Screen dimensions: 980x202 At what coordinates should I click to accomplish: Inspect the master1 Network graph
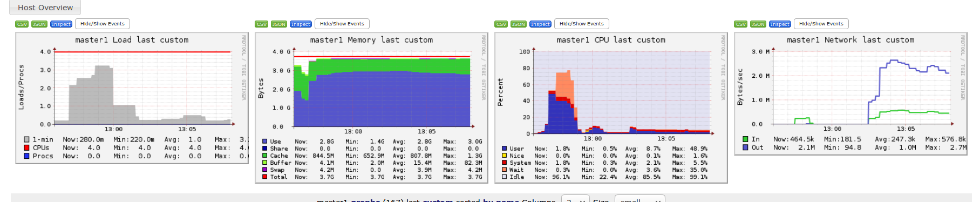[x=780, y=24]
